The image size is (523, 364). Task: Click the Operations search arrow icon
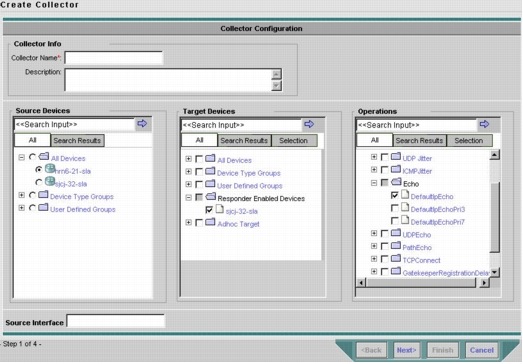tap(484, 124)
